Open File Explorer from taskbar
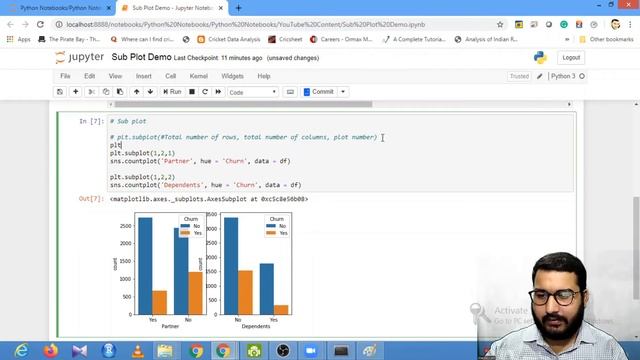Viewport: 640px width, 360px height. (x=165, y=351)
